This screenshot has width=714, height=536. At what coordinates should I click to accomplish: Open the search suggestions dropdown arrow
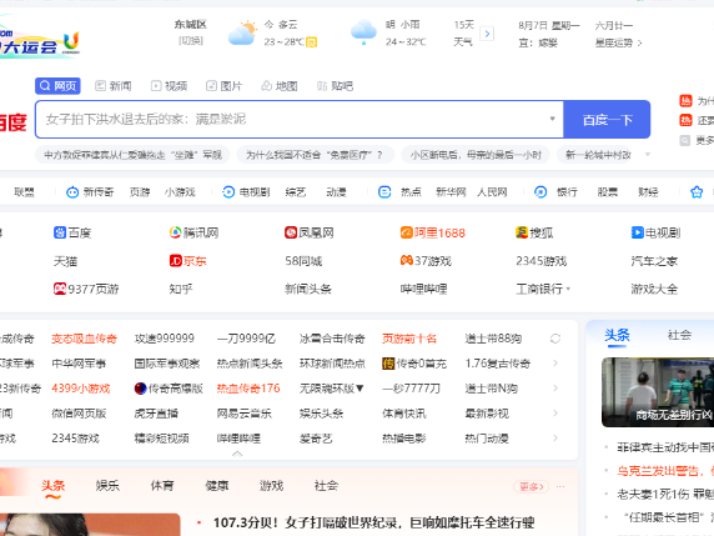tap(552, 119)
